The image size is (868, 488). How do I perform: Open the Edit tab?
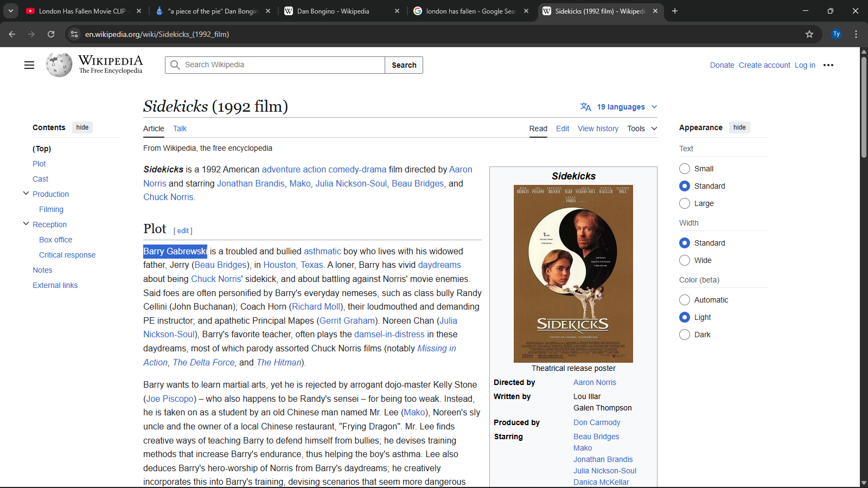click(x=563, y=129)
